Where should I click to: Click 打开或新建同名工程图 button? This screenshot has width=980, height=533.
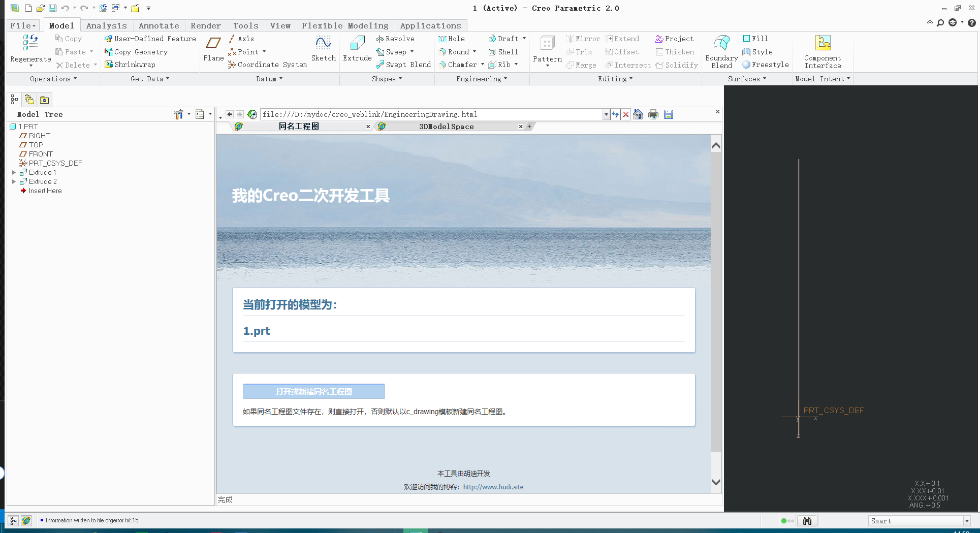(314, 391)
